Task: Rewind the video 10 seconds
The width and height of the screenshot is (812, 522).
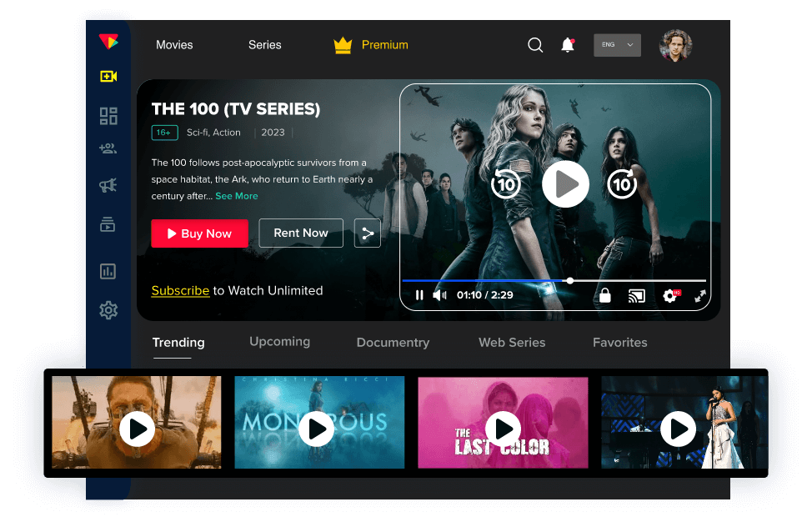Action: 505,183
